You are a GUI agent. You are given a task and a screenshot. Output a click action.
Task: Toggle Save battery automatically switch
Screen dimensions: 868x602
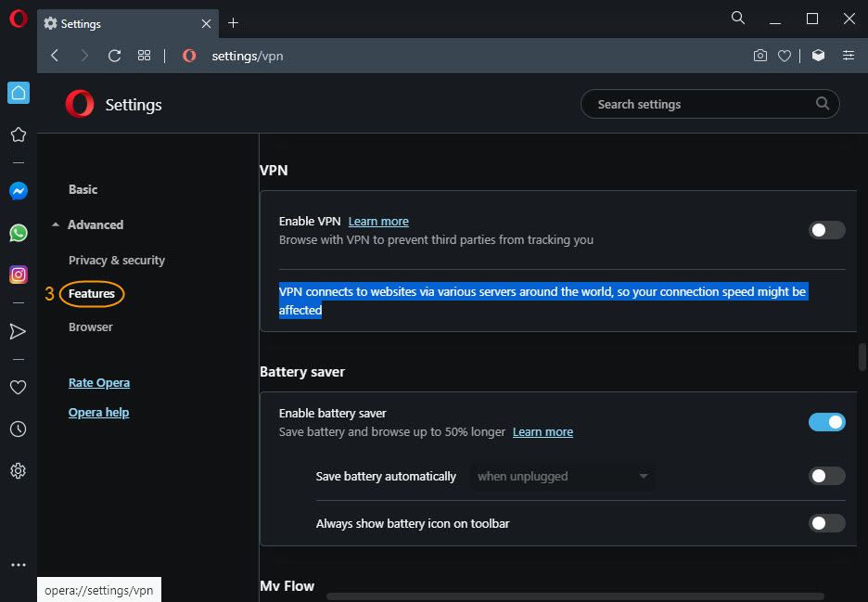pyautogui.click(x=826, y=476)
